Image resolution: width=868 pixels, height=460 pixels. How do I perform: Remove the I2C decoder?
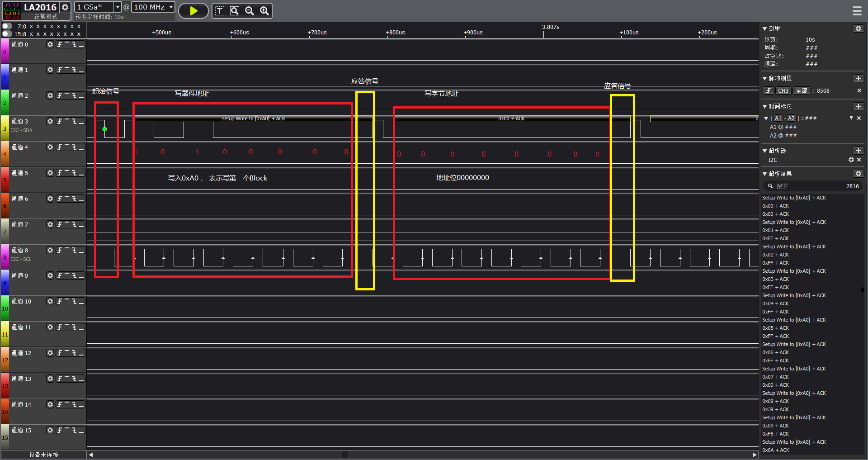(x=859, y=160)
